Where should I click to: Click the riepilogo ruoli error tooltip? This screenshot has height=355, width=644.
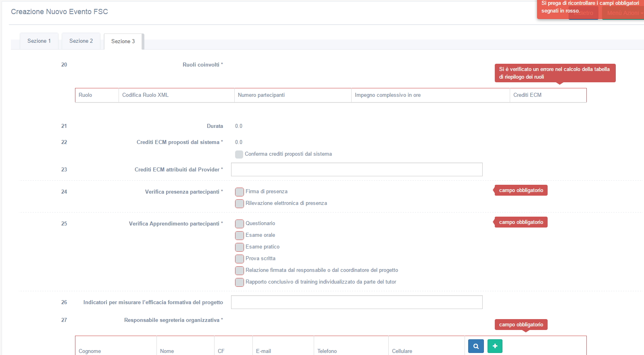tap(554, 73)
